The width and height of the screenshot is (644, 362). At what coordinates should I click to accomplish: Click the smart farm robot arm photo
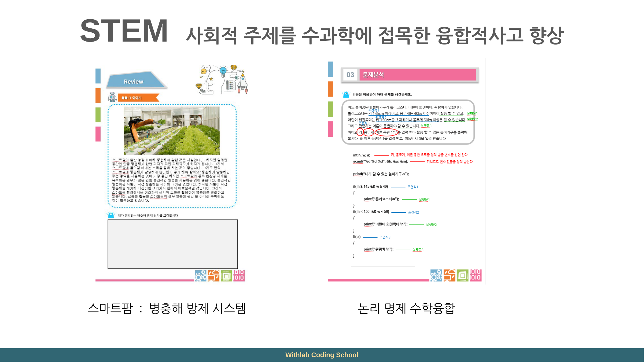(x=171, y=130)
